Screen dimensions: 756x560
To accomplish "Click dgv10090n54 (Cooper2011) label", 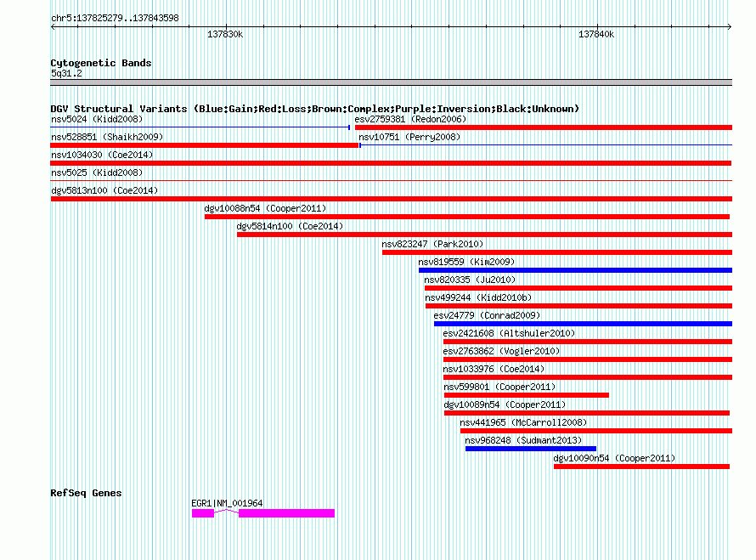I will coord(614,458).
